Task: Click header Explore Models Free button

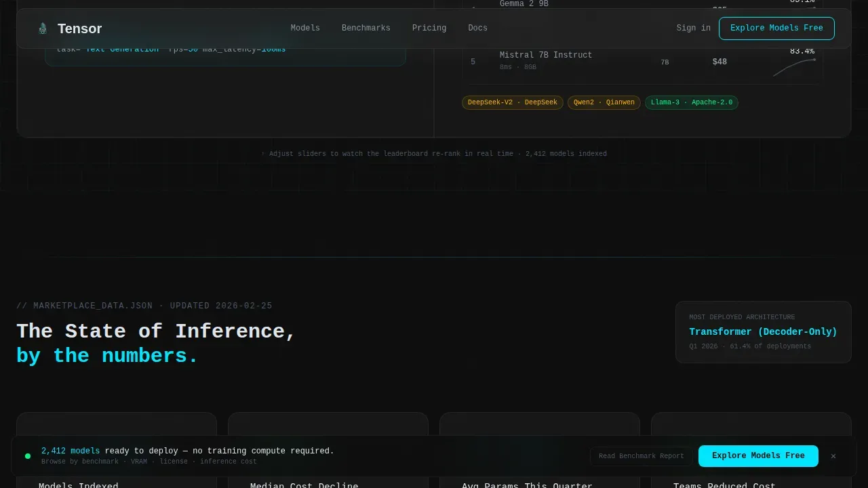Action: [x=776, y=28]
